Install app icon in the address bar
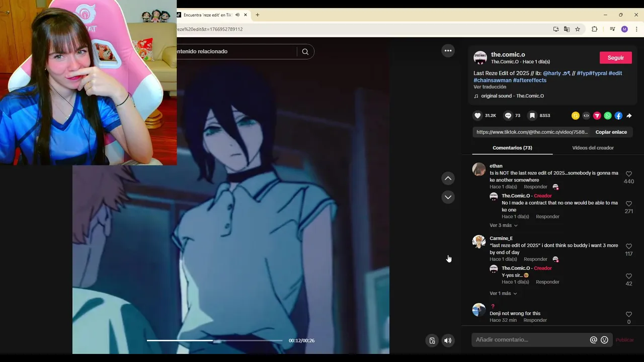The height and width of the screenshot is (362, 644). pyautogui.click(x=556, y=29)
